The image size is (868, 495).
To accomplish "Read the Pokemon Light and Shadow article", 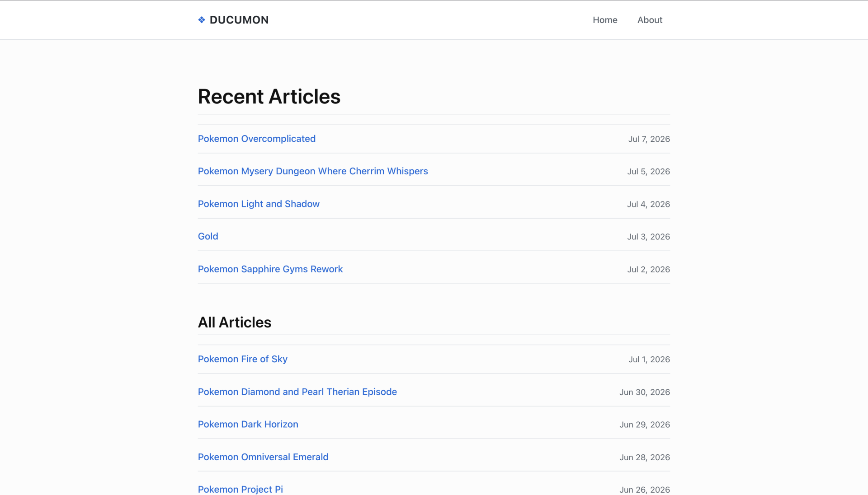I will [259, 204].
